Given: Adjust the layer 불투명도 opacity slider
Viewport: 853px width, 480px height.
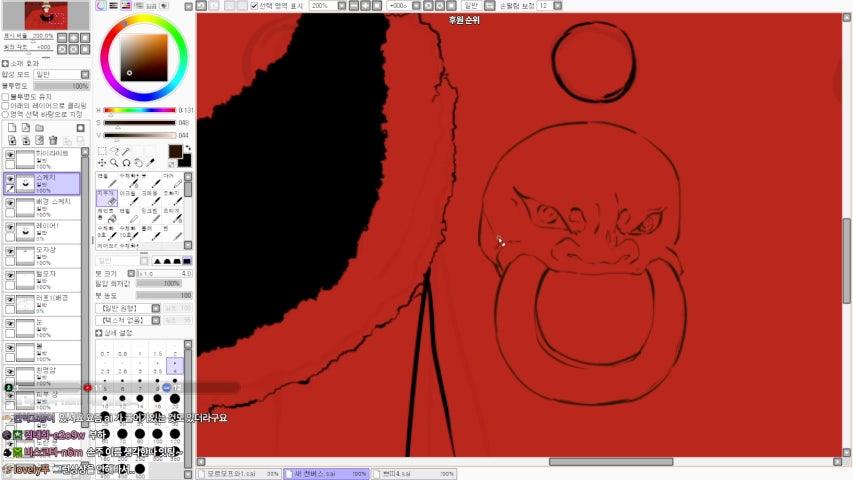Looking at the screenshot, I should tap(61, 86).
